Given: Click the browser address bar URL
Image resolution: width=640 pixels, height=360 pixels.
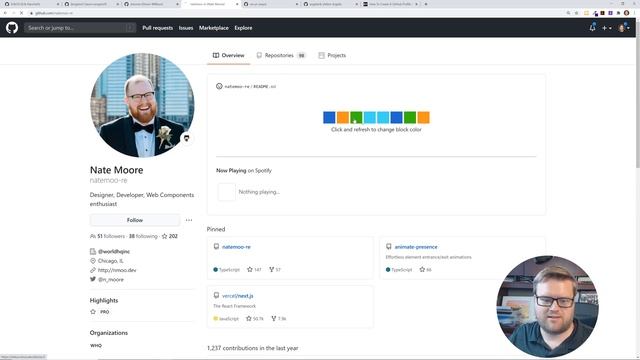Looking at the screenshot, I should click(x=53, y=13).
